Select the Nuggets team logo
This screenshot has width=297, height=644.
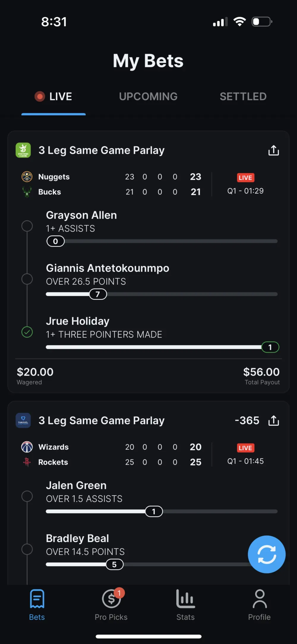pos(27,176)
